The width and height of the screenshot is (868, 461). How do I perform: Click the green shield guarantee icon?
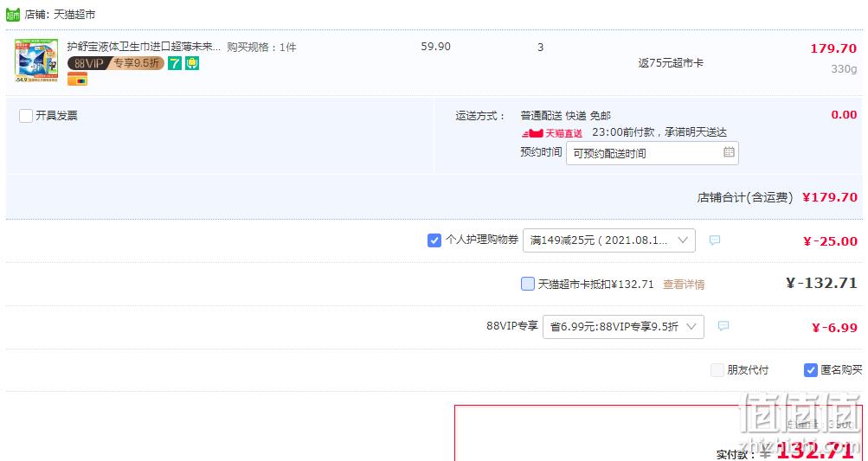[x=192, y=63]
